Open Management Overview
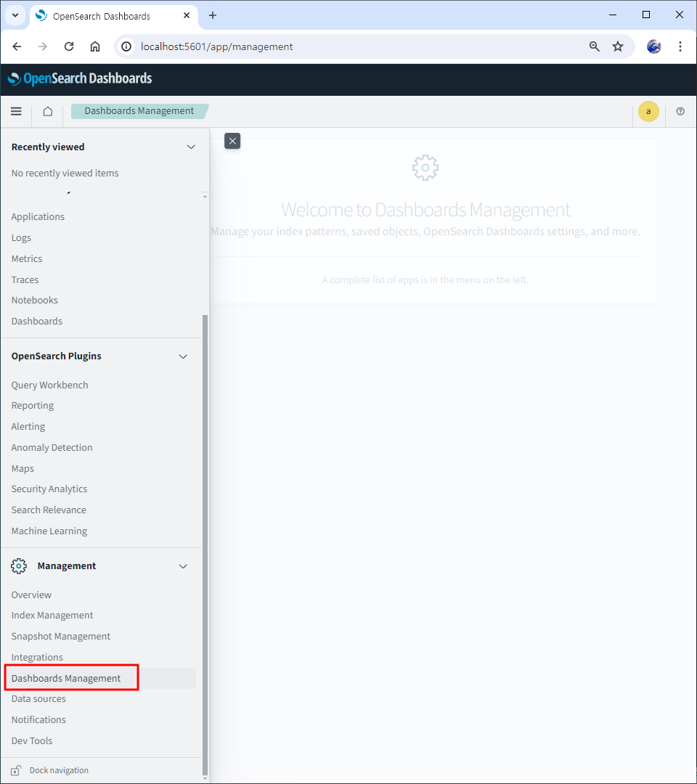 (x=31, y=595)
